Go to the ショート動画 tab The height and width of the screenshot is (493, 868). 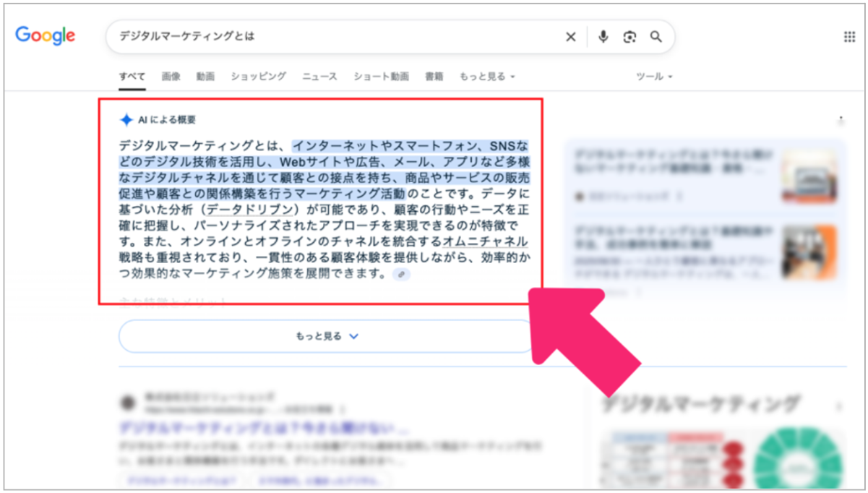point(381,76)
